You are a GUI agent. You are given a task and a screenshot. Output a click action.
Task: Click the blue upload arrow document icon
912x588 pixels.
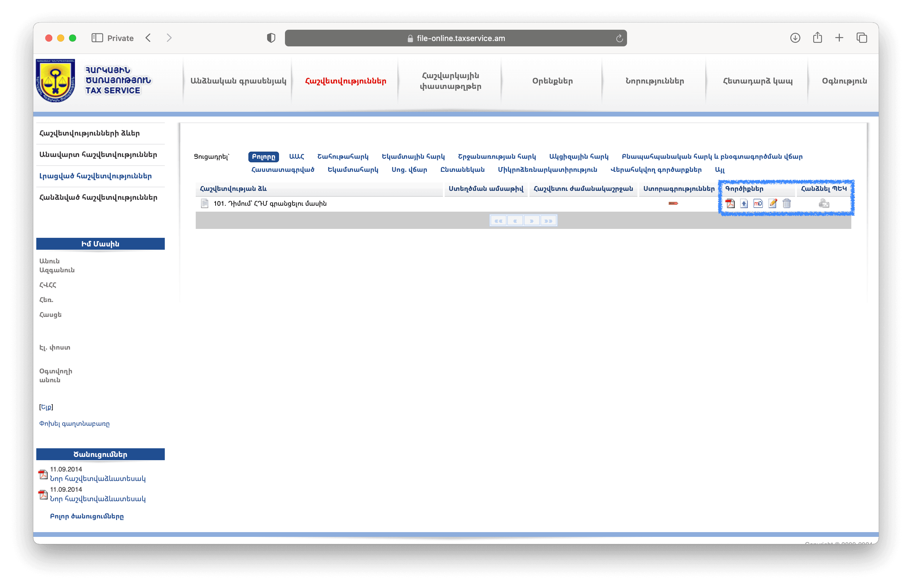pyautogui.click(x=744, y=204)
